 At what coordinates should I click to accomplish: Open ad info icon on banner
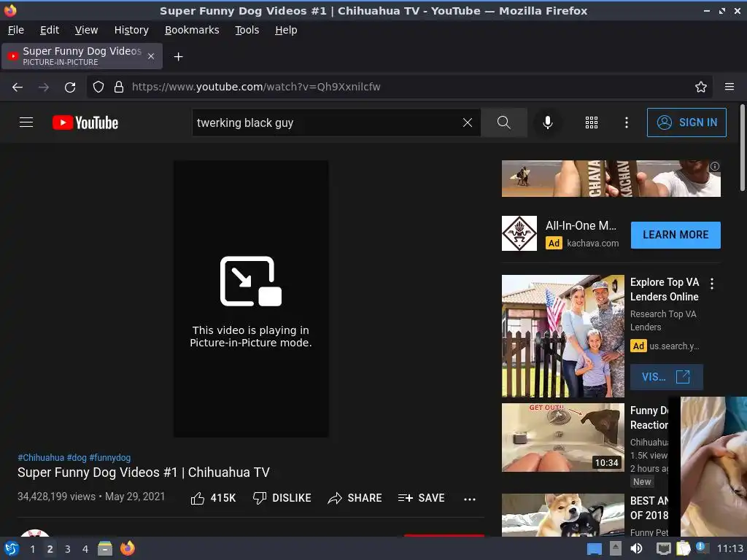715,166
